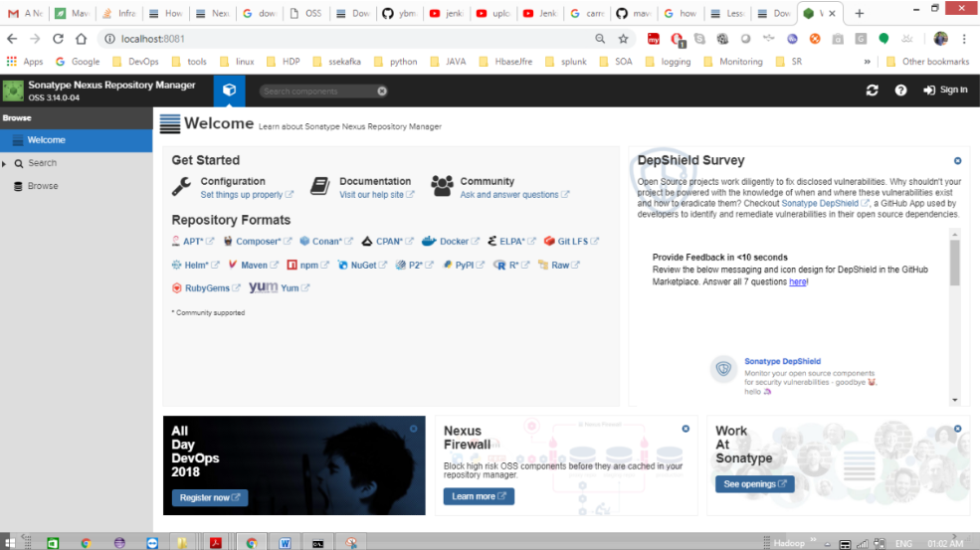Open the Maven repository format link
Viewport: 980px width, 550px height.
tap(254, 265)
